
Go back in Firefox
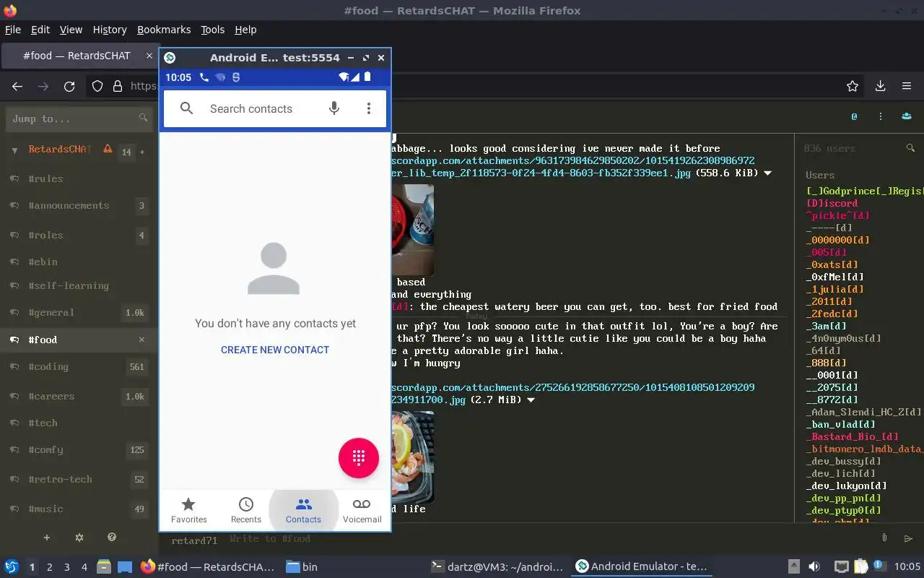coord(17,86)
